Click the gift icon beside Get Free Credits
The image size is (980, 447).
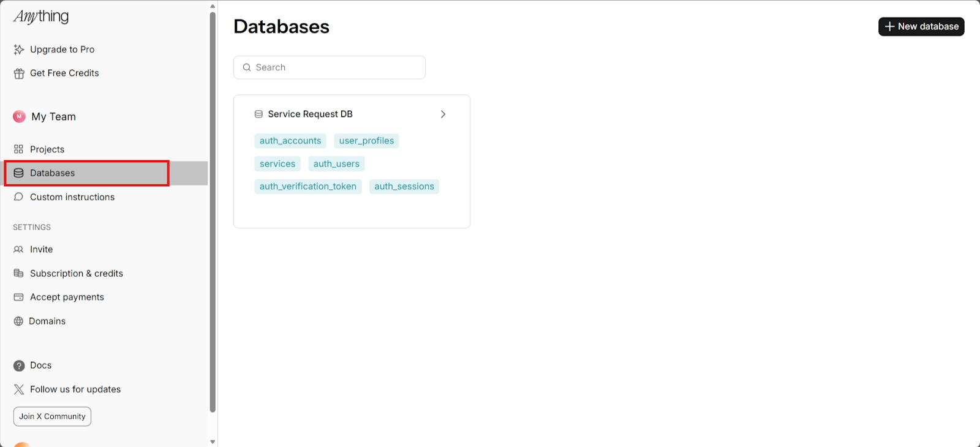point(19,73)
